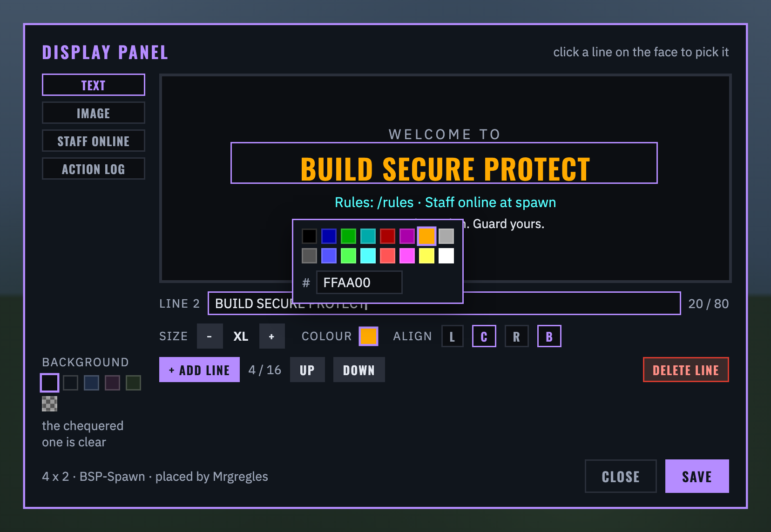Image resolution: width=771 pixels, height=532 pixels.
Task: Move line DOWN
Action: coord(359,370)
